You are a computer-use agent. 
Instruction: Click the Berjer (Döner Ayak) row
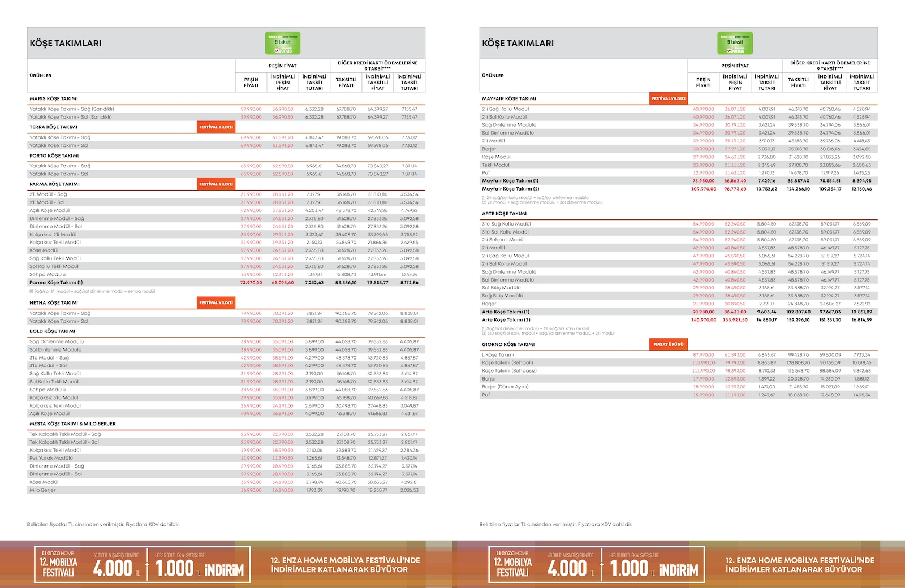[x=679, y=387]
